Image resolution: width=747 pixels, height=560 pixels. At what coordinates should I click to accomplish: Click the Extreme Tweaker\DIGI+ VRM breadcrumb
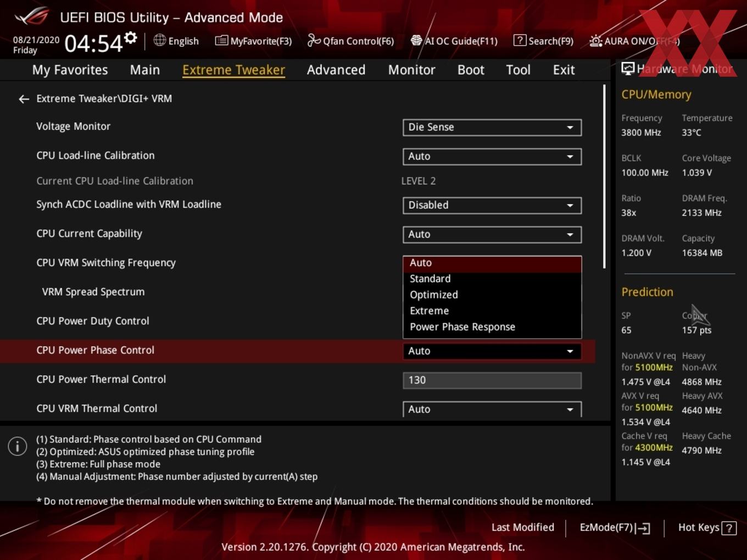(104, 99)
